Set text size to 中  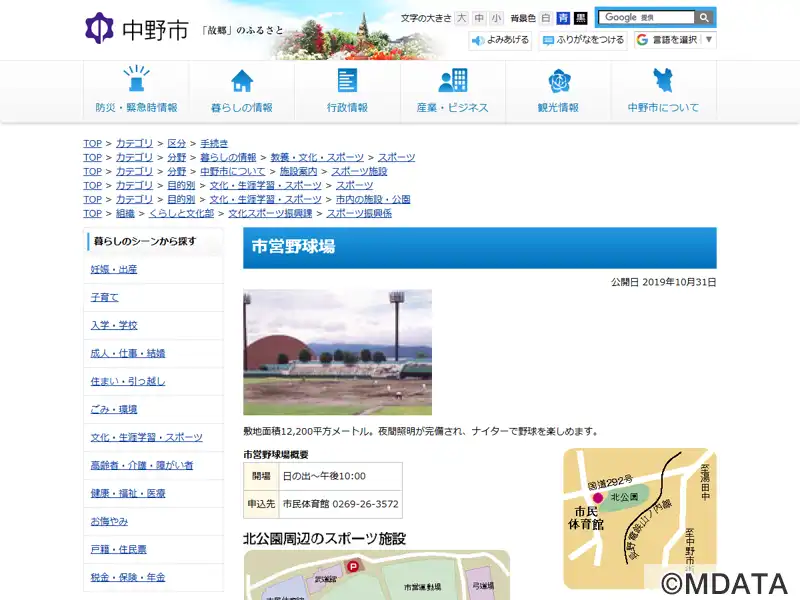479,18
